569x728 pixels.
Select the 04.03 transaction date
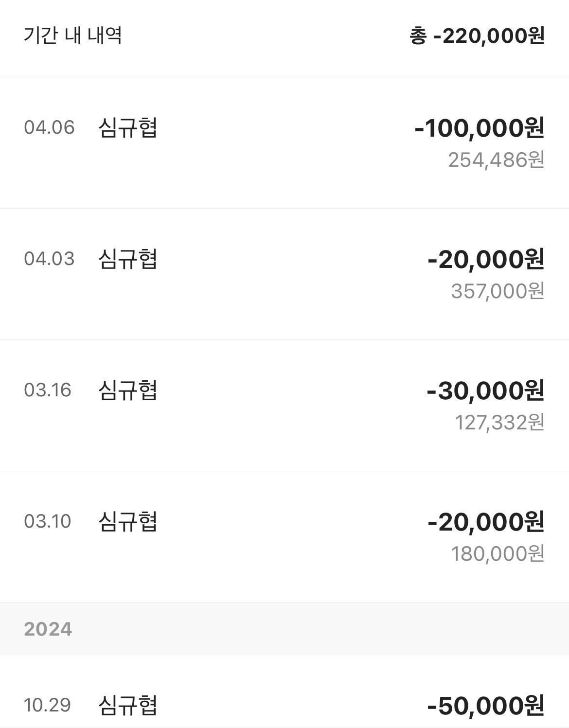(x=49, y=259)
